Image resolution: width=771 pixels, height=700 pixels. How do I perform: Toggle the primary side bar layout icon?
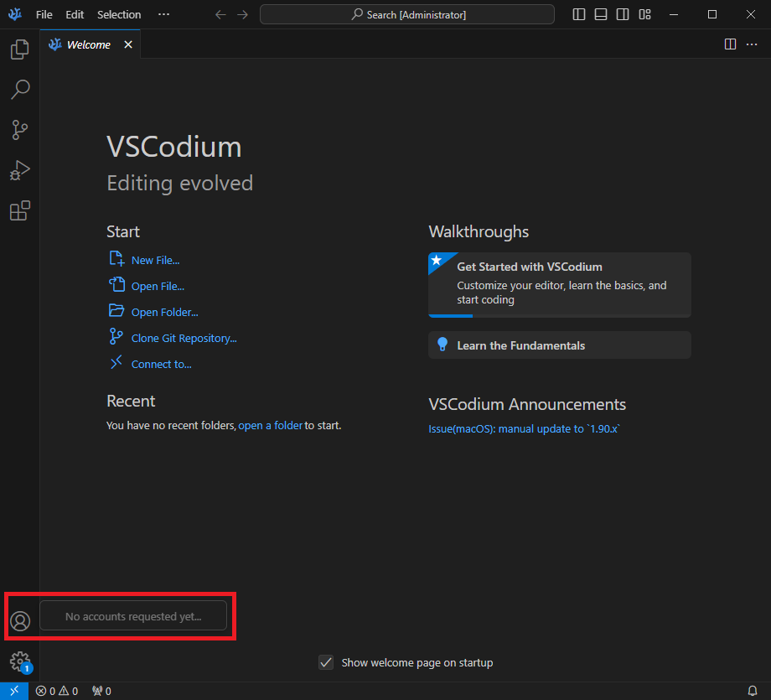pyautogui.click(x=579, y=14)
